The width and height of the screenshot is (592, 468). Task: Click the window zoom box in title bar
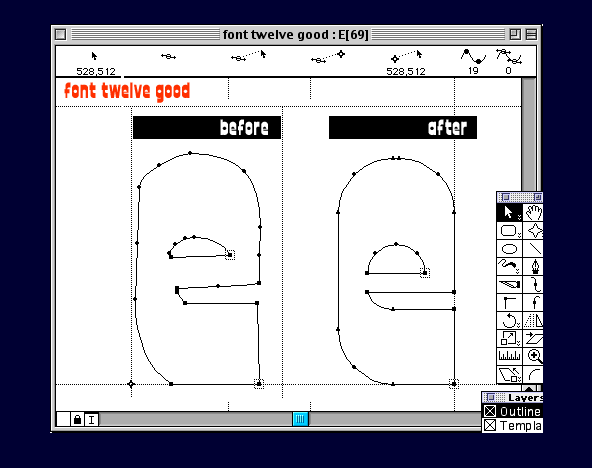(515, 34)
